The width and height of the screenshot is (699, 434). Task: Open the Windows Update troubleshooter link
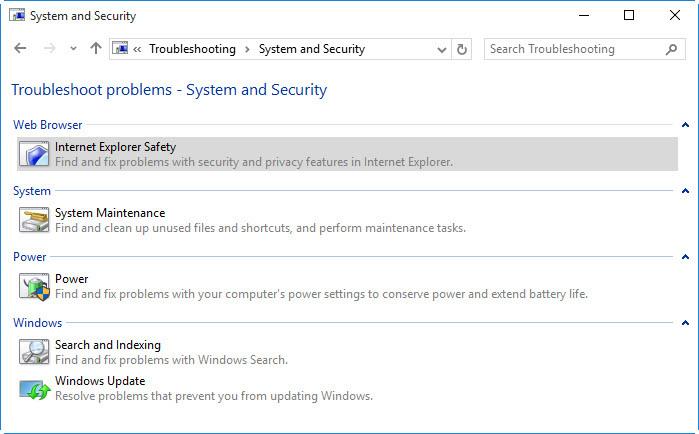pyautogui.click(x=100, y=381)
